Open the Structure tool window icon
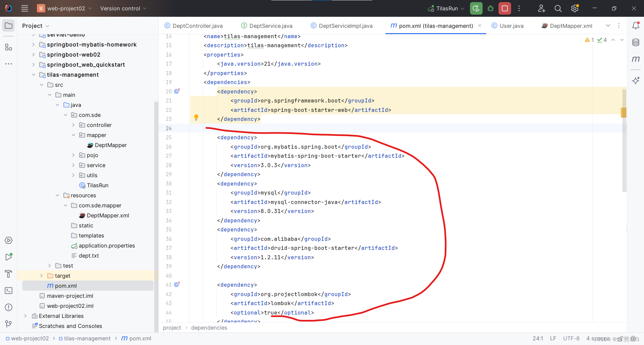The width and height of the screenshot is (644, 345). click(x=9, y=47)
